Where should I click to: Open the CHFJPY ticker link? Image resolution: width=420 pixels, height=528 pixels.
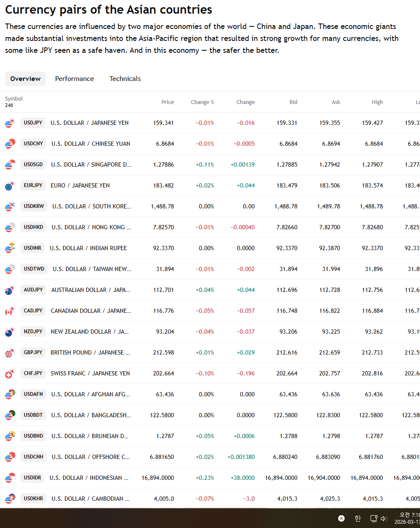(x=33, y=373)
